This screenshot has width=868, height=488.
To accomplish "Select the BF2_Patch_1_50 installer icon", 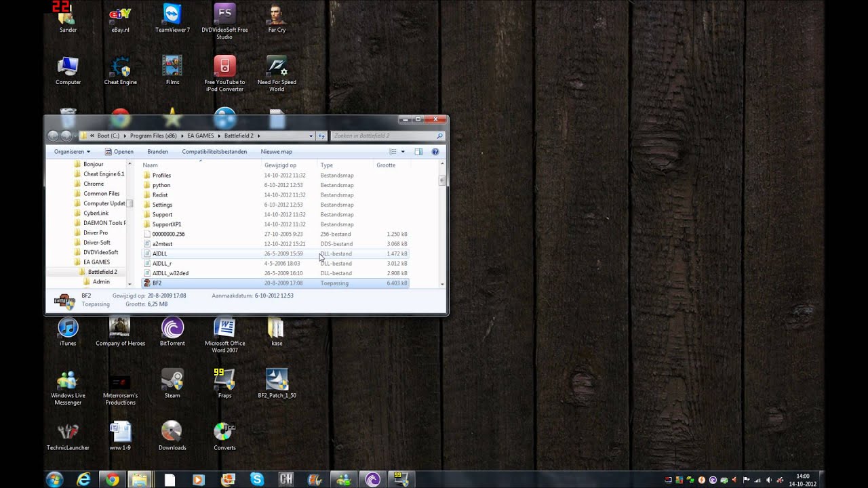I will click(277, 384).
